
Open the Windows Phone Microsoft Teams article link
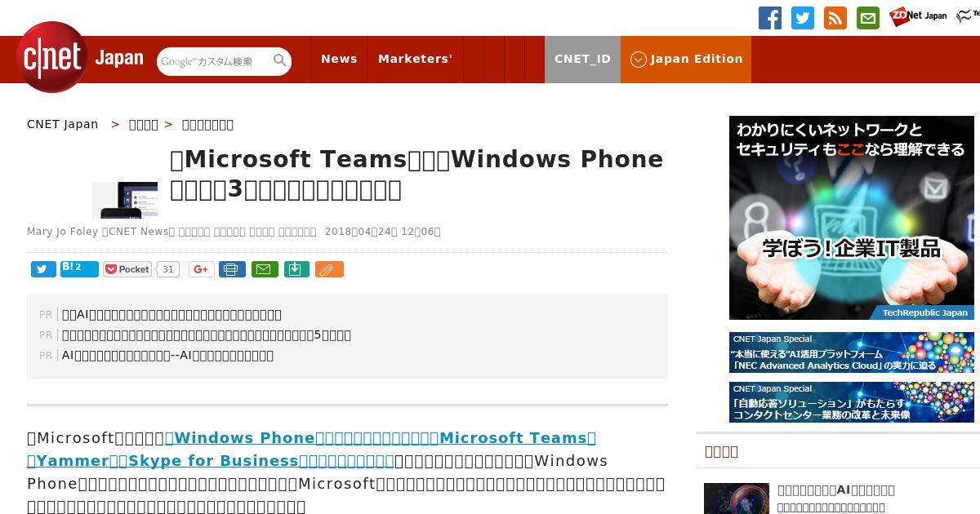click(x=381, y=437)
